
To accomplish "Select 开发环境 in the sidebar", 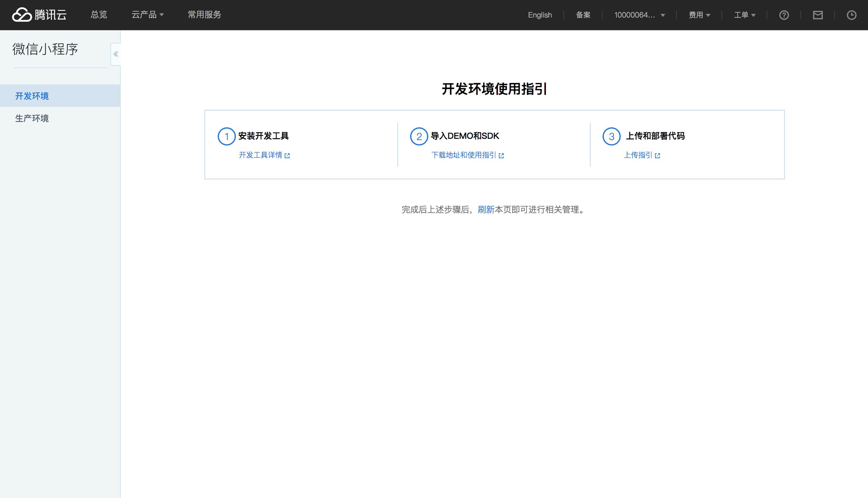I will [x=32, y=96].
